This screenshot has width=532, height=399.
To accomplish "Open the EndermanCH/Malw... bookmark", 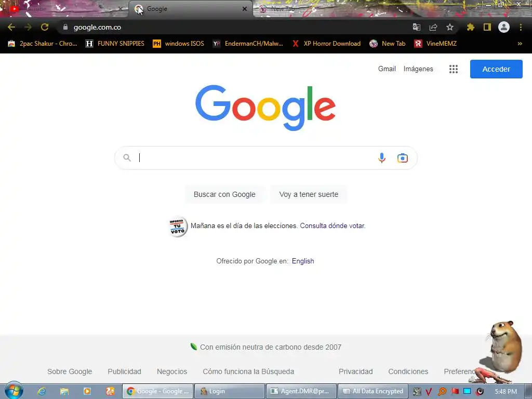I will (x=248, y=44).
